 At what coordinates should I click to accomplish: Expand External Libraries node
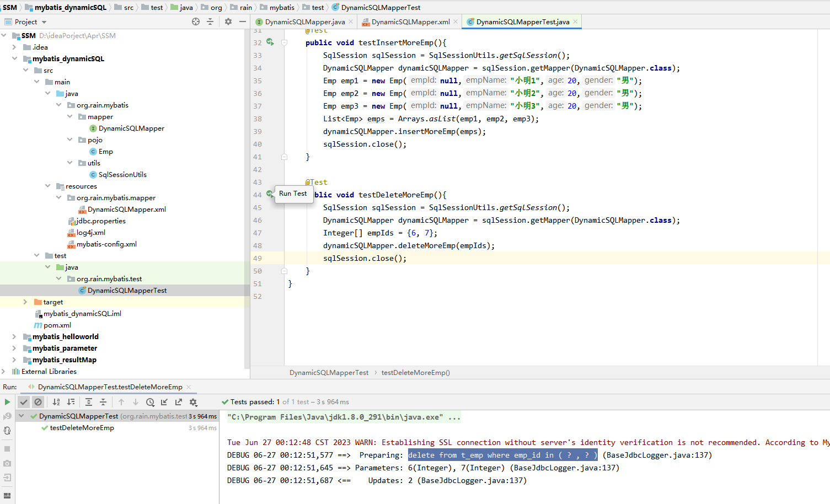[4, 371]
